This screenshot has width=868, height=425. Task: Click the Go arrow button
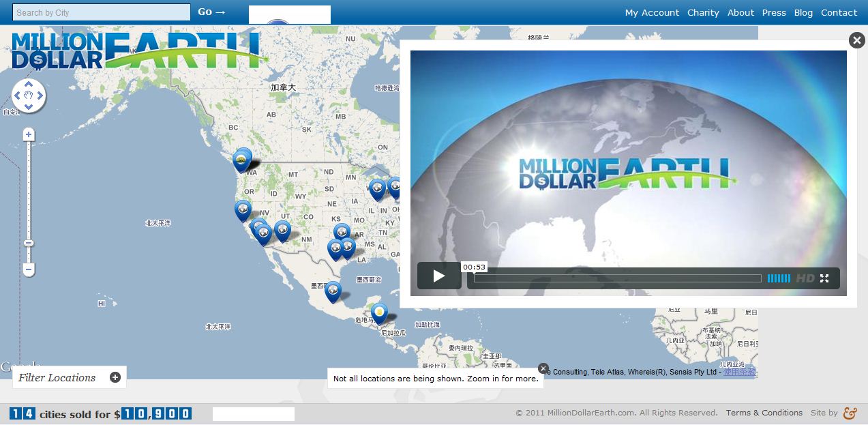click(x=211, y=12)
